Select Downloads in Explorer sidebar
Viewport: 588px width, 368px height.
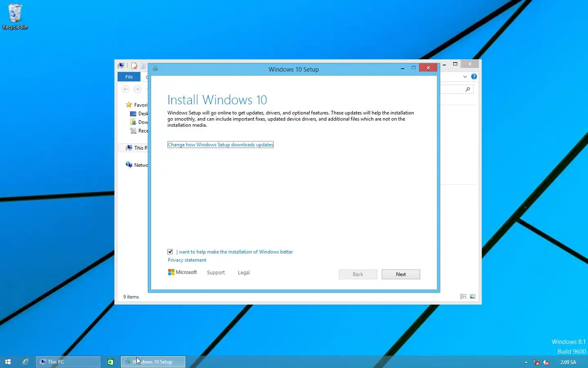click(139, 122)
